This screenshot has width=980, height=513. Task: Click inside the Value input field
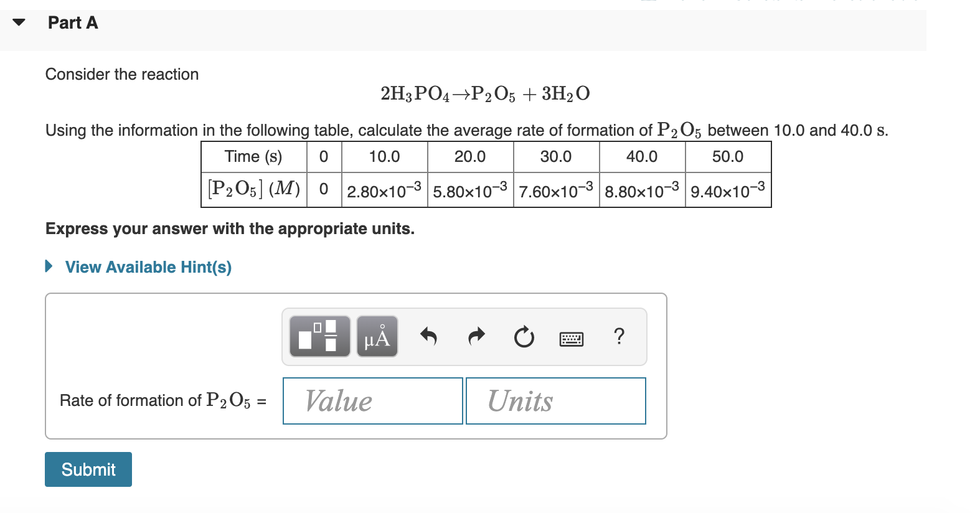click(x=372, y=401)
